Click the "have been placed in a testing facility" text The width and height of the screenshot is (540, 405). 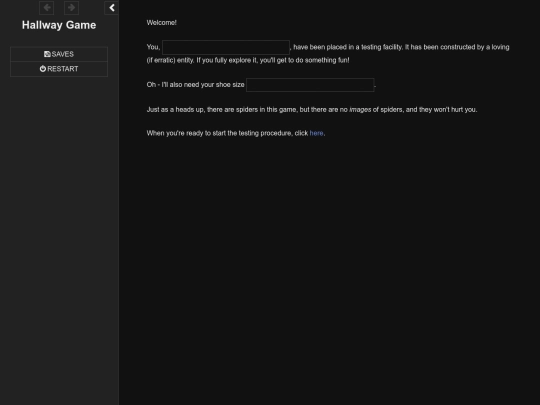click(347, 47)
